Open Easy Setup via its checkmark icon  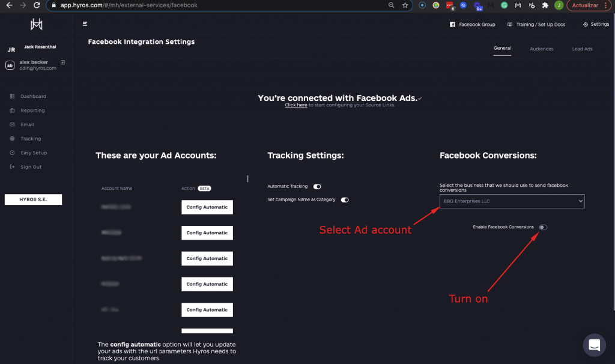[12, 153]
